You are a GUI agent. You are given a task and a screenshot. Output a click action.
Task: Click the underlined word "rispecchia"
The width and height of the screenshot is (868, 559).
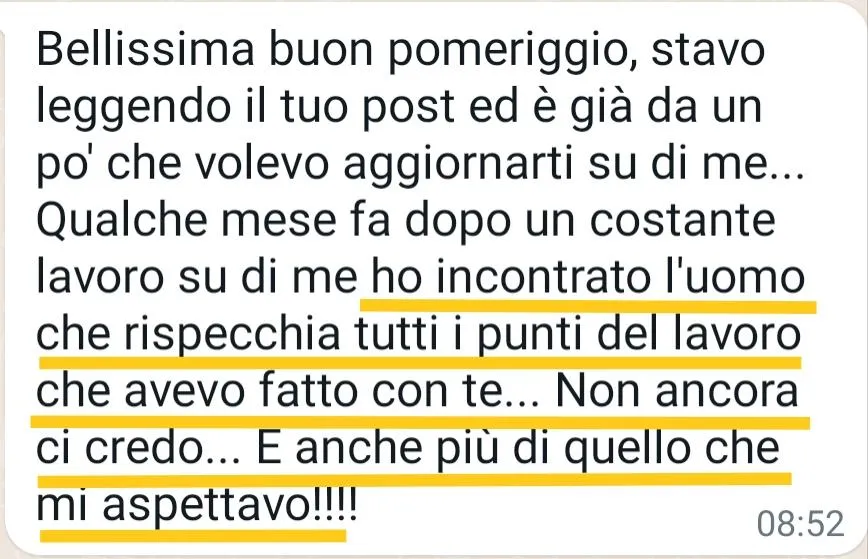pos(231,337)
